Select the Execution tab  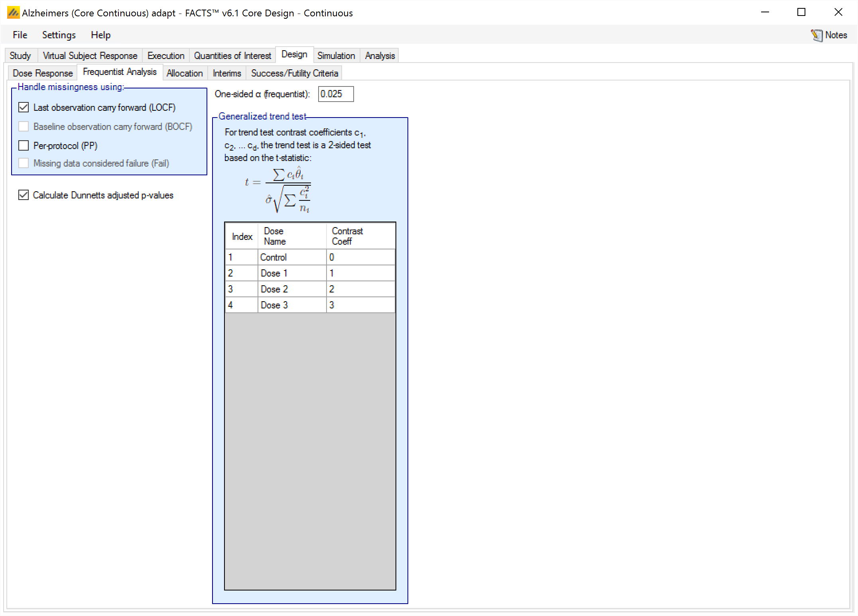click(x=166, y=56)
